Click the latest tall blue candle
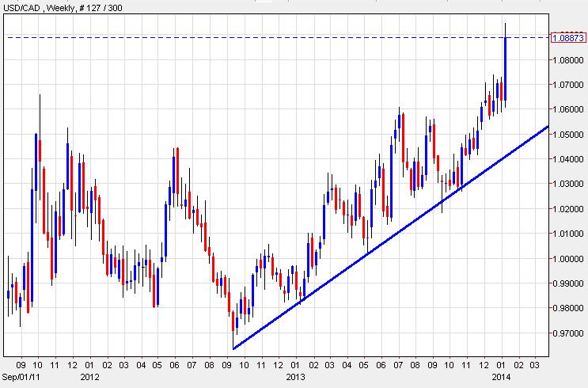588x388 pixels. coord(505,69)
